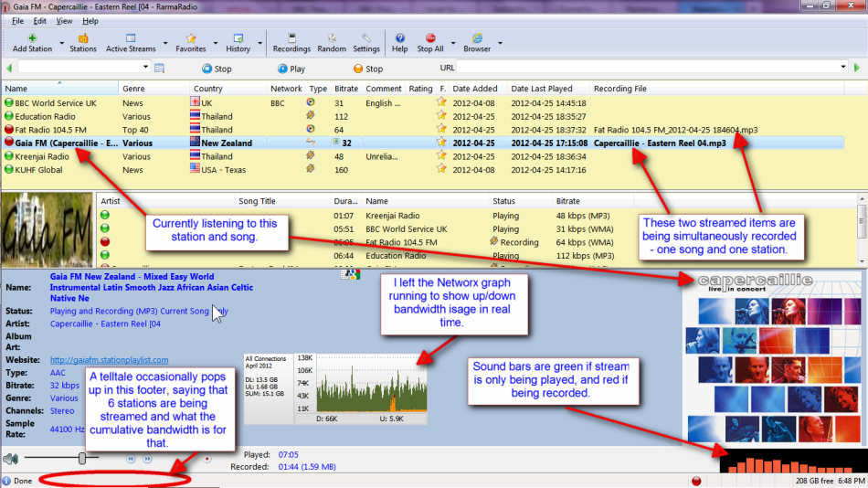Sort stations by Genre column header

pos(153,89)
